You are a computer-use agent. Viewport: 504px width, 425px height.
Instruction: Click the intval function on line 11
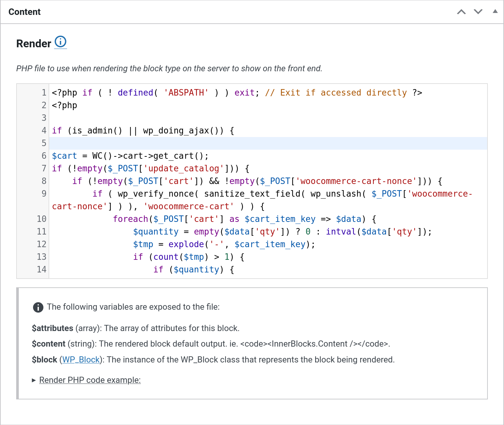340,232
